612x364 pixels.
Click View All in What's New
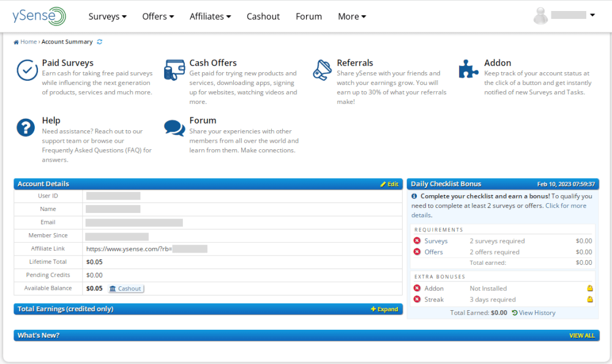(582, 335)
